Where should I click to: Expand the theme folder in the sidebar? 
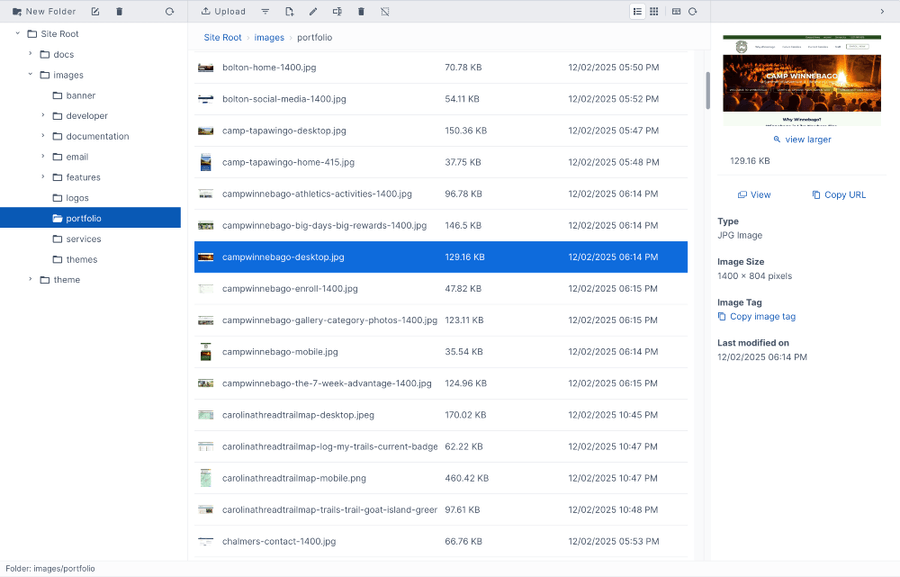30,280
